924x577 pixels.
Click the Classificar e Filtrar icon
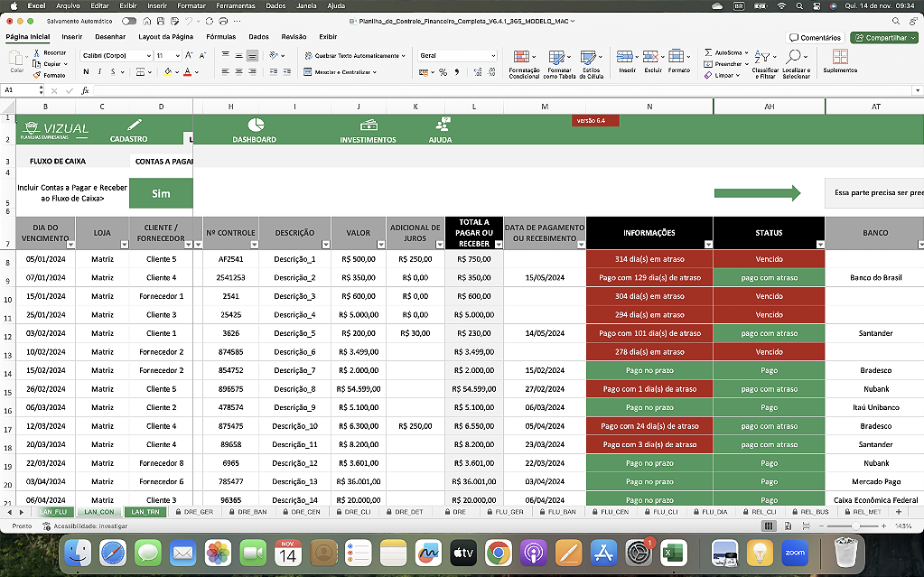[762, 57]
